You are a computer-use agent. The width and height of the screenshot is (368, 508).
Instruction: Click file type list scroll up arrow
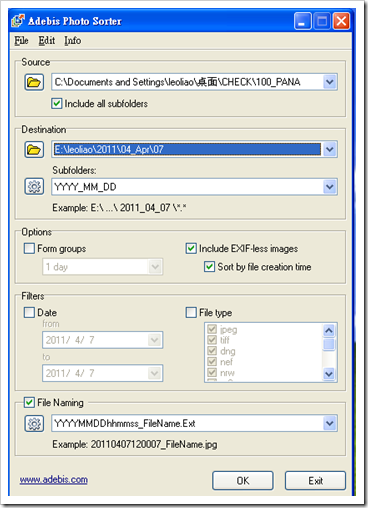tap(329, 330)
